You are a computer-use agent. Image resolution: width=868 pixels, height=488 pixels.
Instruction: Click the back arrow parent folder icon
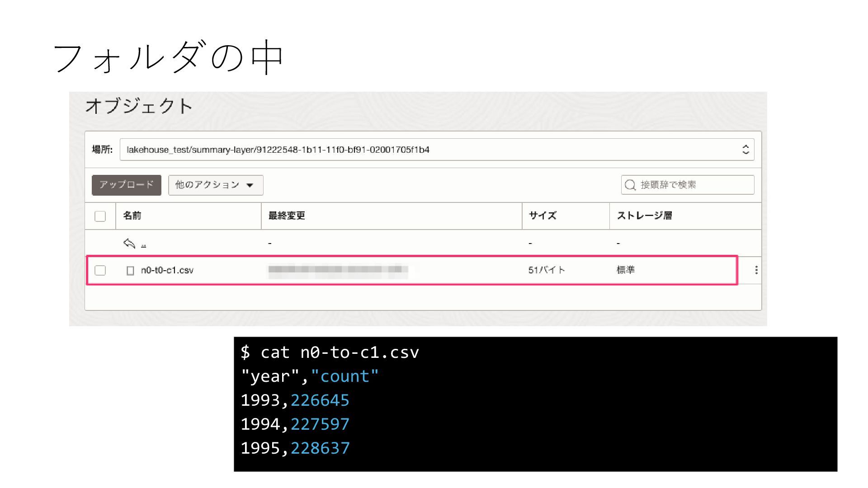click(x=129, y=244)
